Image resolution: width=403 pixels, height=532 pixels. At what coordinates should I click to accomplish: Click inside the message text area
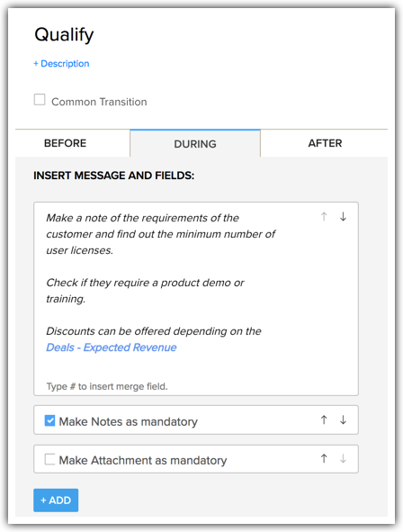point(196,299)
